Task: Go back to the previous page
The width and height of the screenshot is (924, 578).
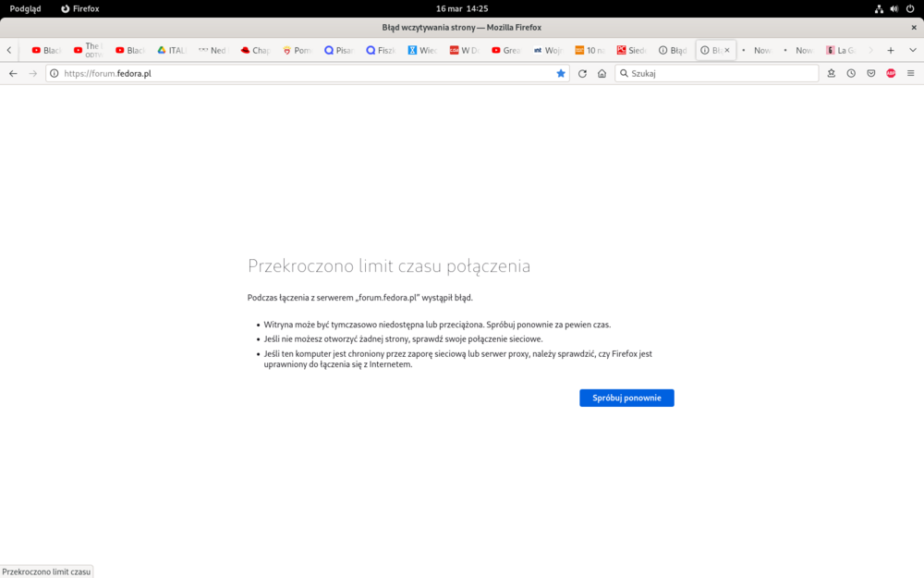Action: pos(13,74)
